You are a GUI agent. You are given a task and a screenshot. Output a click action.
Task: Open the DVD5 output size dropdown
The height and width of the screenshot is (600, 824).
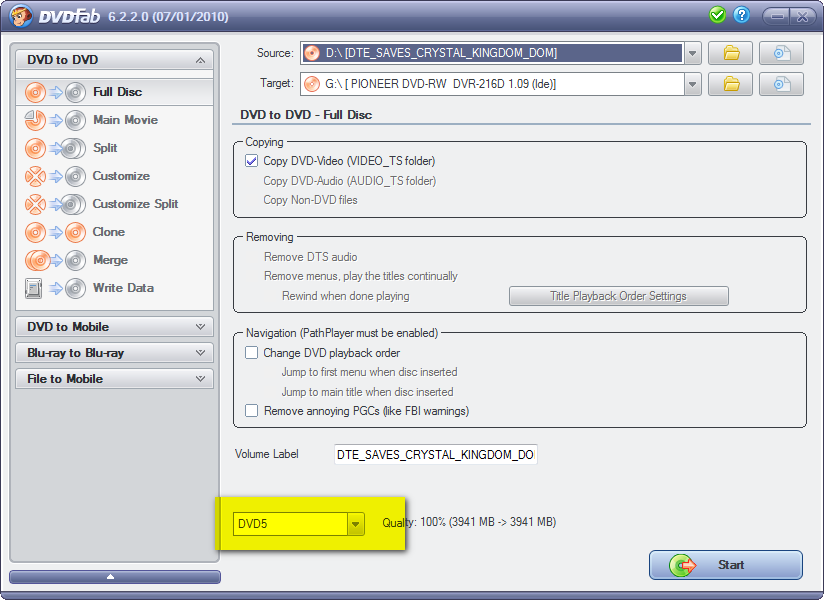click(355, 524)
